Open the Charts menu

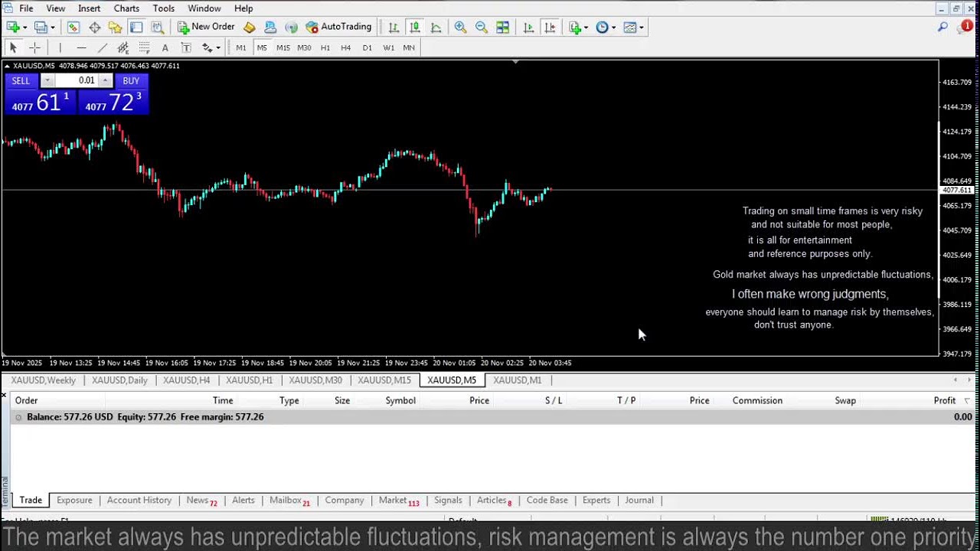(x=126, y=8)
